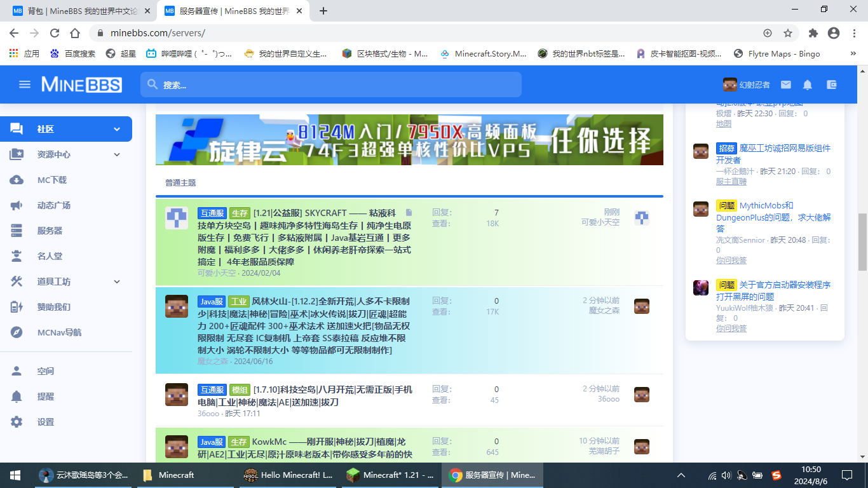Open 关于官方启动器安装程序打开黑屏的问题 post
The height and width of the screenshot is (488, 868).
click(x=773, y=290)
